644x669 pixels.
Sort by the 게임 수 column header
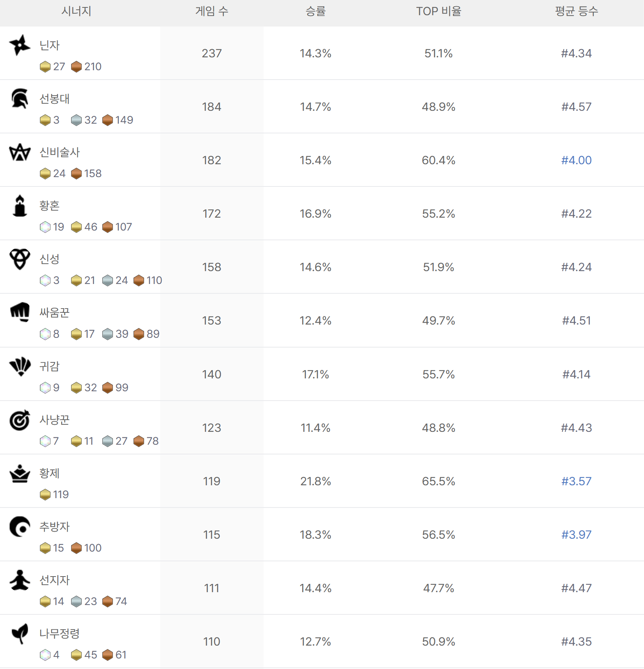click(212, 11)
